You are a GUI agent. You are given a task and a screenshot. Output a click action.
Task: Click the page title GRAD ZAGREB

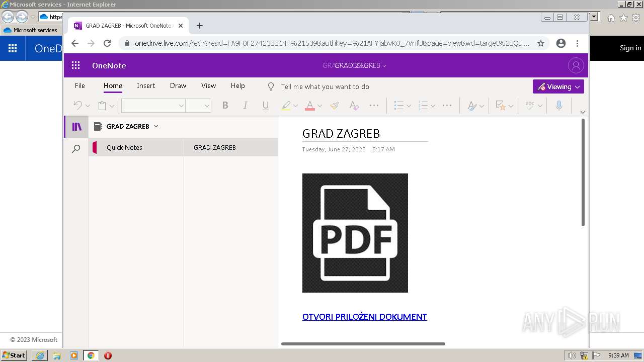(x=341, y=134)
